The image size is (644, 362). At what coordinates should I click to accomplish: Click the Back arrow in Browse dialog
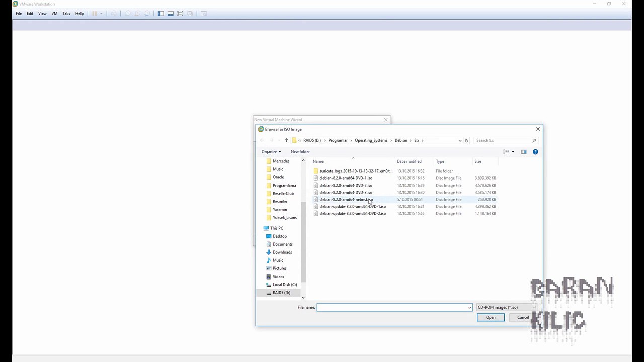pos(262,140)
